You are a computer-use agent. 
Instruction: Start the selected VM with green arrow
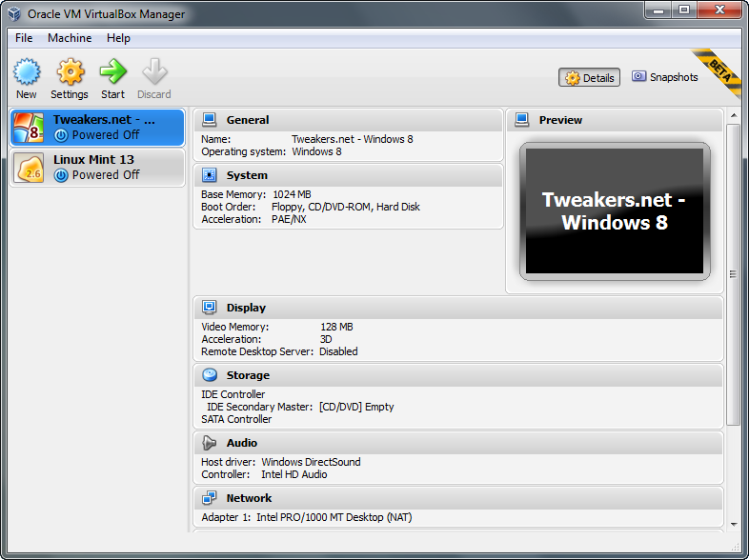pyautogui.click(x=113, y=71)
